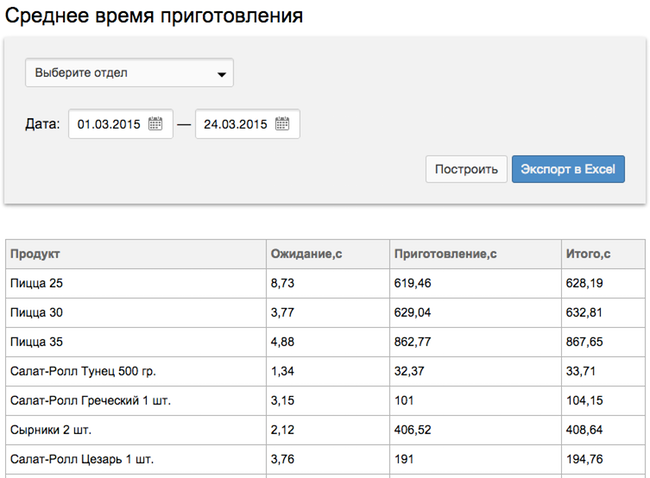650x478 pixels.
Task: Click the 'Экспорт в Excel' button
Action: pos(568,169)
